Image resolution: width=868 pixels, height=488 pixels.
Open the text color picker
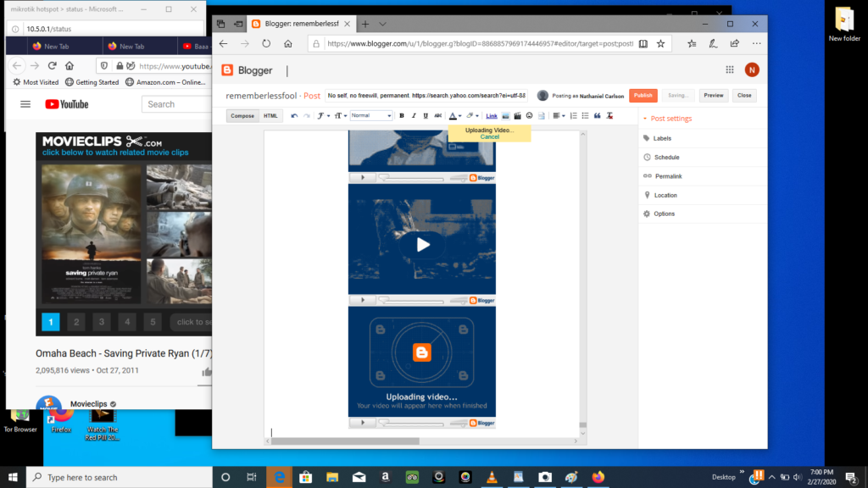pyautogui.click(x=455, y=115)
